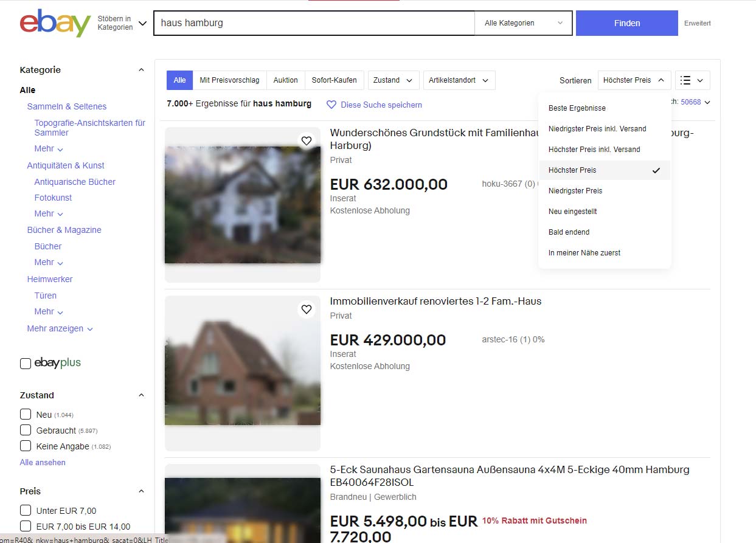Screen dimensions: 756x543
Task: Open the Wunderschönes Grundstück listing title
Action: [433, 139]
